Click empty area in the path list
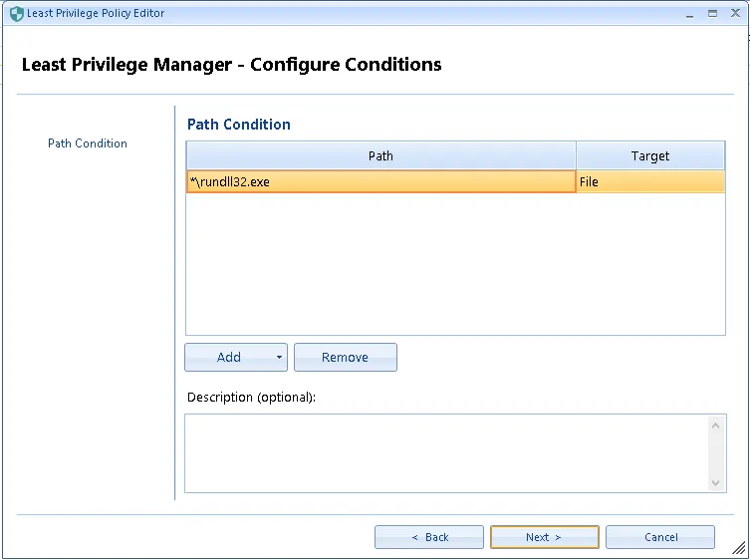The width and height of the screenshot is (750, 560). click(454, 264)
